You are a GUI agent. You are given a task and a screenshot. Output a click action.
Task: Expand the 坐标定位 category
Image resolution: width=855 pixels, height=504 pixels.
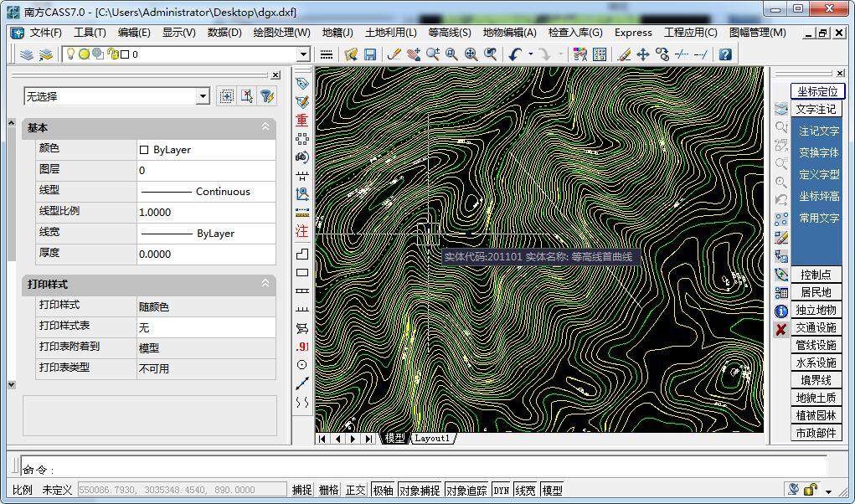pos(817,91)
